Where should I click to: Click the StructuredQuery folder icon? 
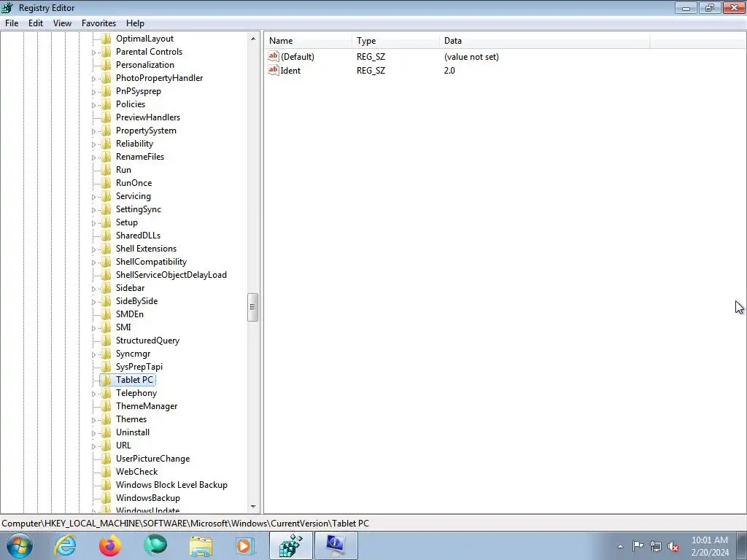coord(107,341)
